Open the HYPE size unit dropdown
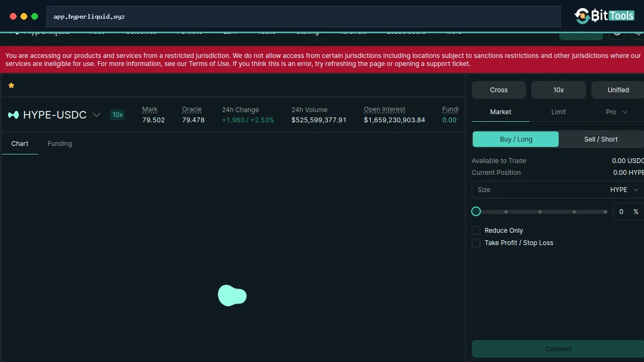Viewport: 644px width, 362px height. pyautogui.click(x=625, y=190)
